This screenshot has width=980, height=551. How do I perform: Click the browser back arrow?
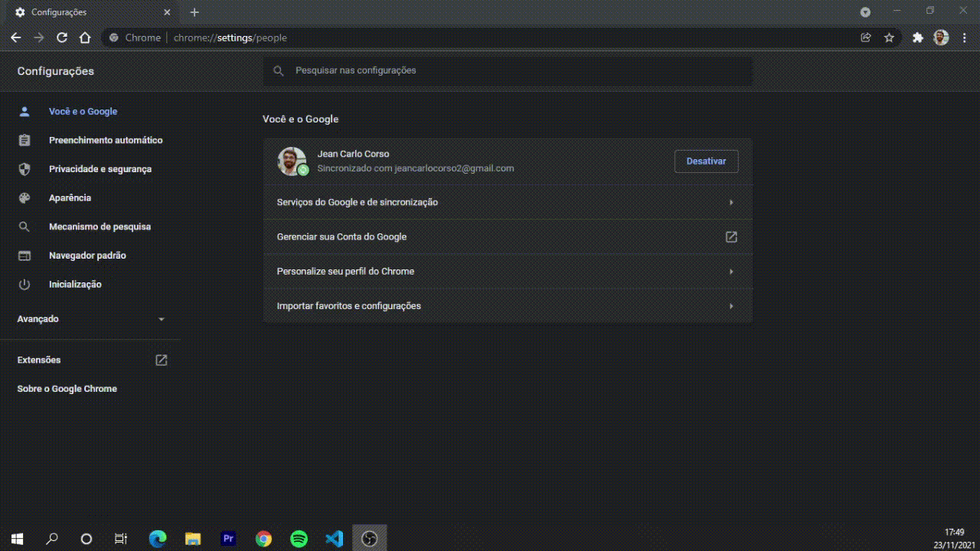[x=16, y=37]
